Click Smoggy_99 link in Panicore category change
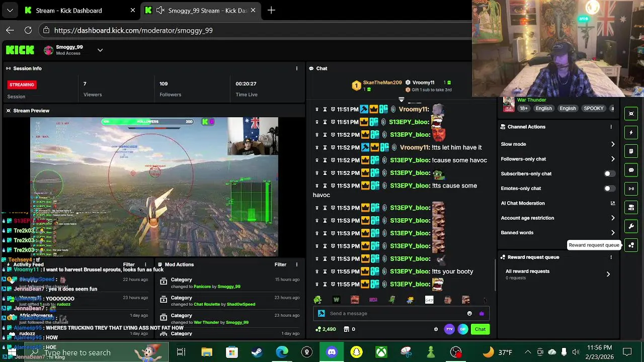The height and width of the screenshot is (362, 644). (229, 287)
